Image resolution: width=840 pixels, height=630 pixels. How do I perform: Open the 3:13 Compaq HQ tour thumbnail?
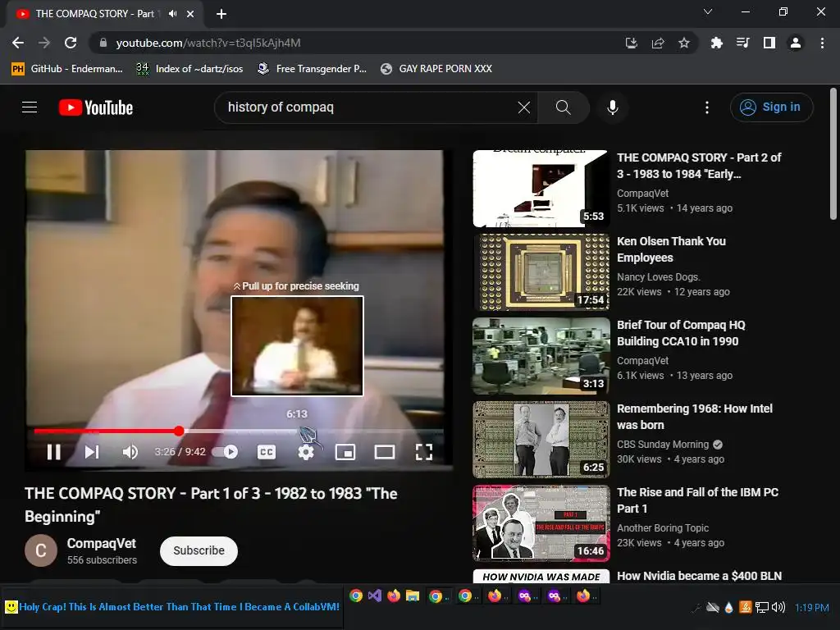541,356
